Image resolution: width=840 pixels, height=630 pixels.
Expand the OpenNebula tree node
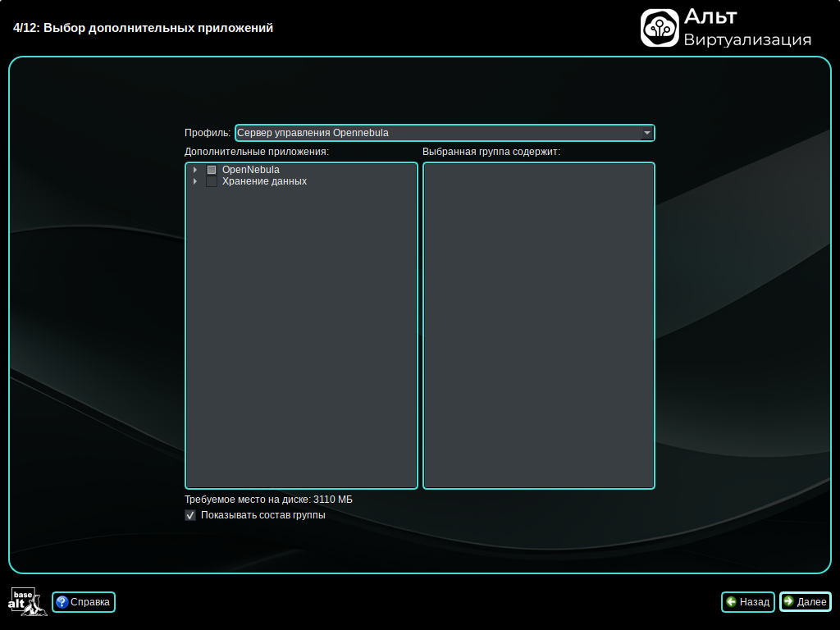(x=195, y=170)
